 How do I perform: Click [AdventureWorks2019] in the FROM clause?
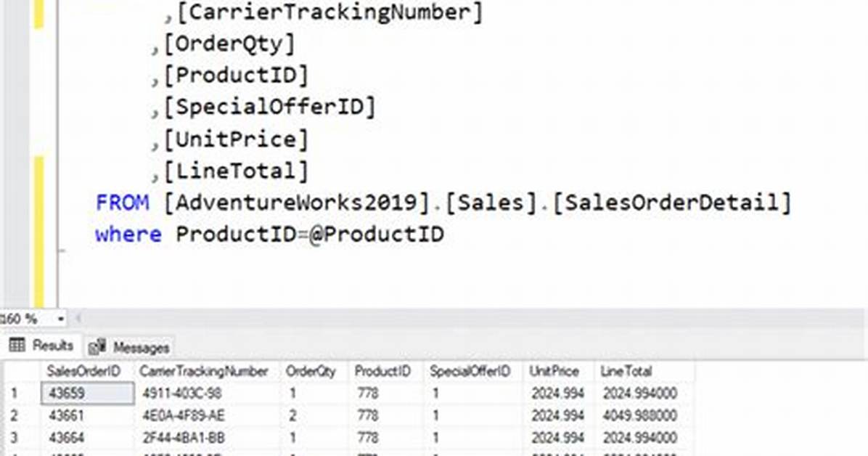point(297,203)
